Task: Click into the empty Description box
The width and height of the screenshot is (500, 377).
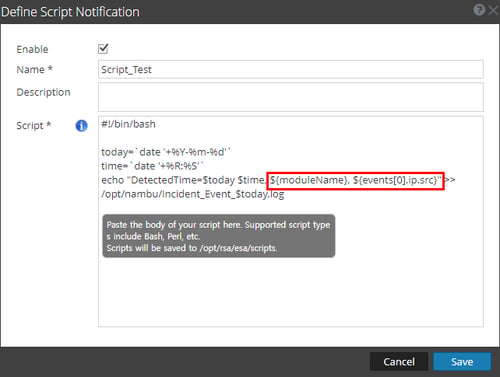Action: [x=291, y=97]
